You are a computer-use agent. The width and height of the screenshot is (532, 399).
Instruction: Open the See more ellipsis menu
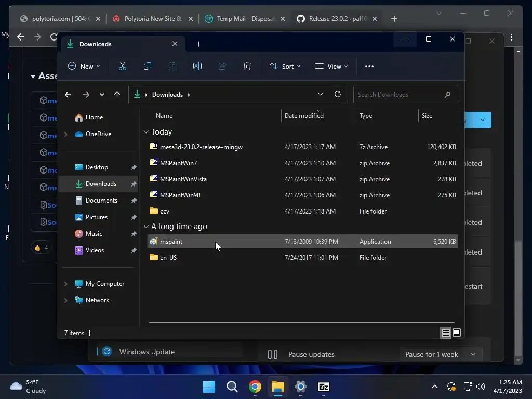369,66
